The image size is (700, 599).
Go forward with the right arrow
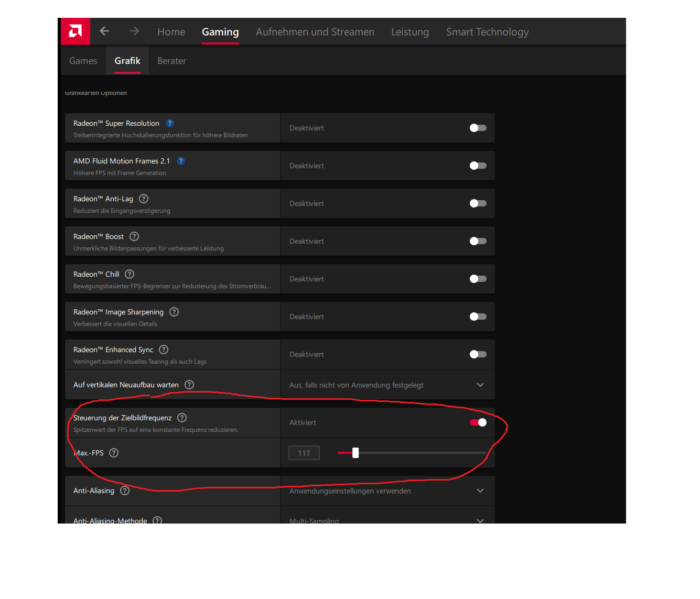[135, 31]
